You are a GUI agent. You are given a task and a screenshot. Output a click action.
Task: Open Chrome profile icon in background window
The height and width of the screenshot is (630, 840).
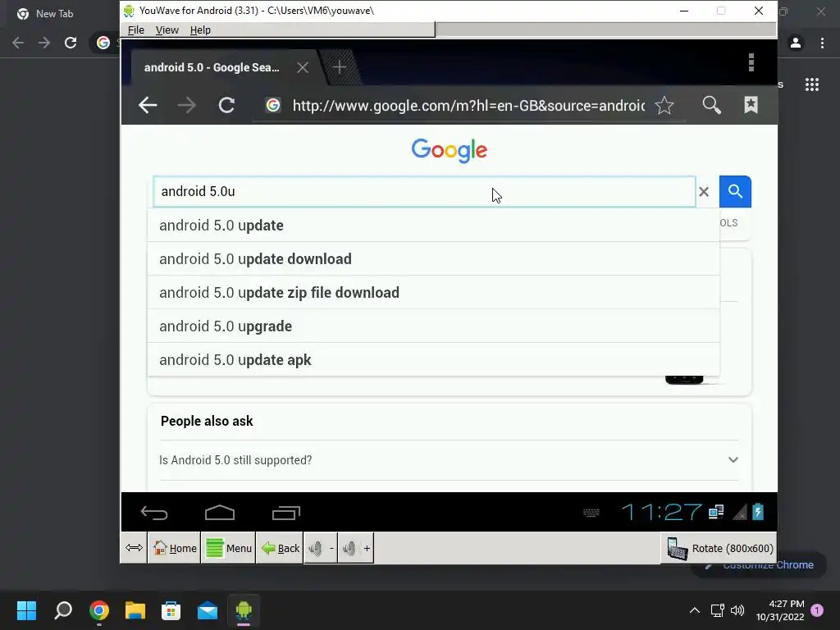pos(796,43)
